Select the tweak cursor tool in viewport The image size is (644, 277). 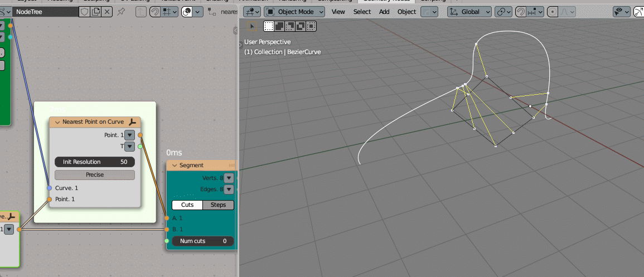(x=251, y=26)
